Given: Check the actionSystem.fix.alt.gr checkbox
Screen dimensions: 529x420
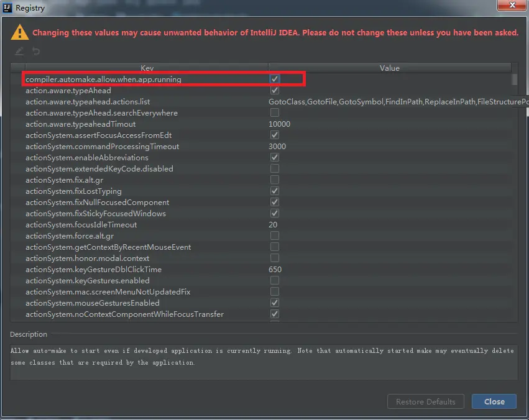Looking at the screenshot, I should (x=275, y=180).
